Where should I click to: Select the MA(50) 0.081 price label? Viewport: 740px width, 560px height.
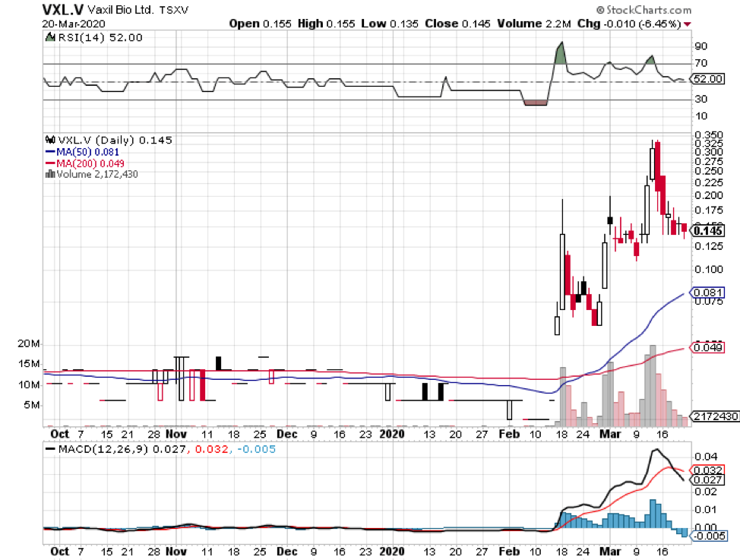coord(707,293)
